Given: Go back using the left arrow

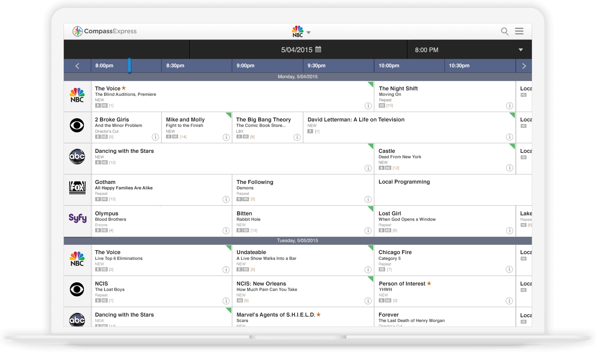Looking at the screenshot, I should (77, 66).
